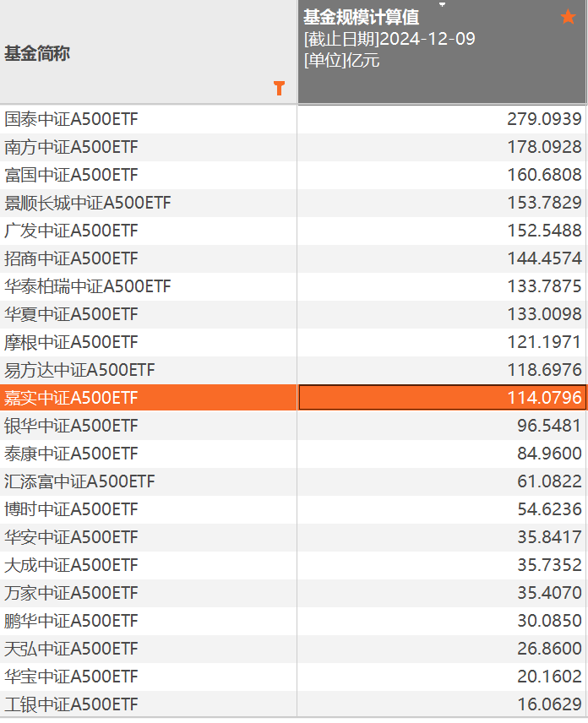Image resolution: width=588 pixels, height=723 pixels.
Task: Click the value 96.5481 for 银华
Action: tap(548, 426)
